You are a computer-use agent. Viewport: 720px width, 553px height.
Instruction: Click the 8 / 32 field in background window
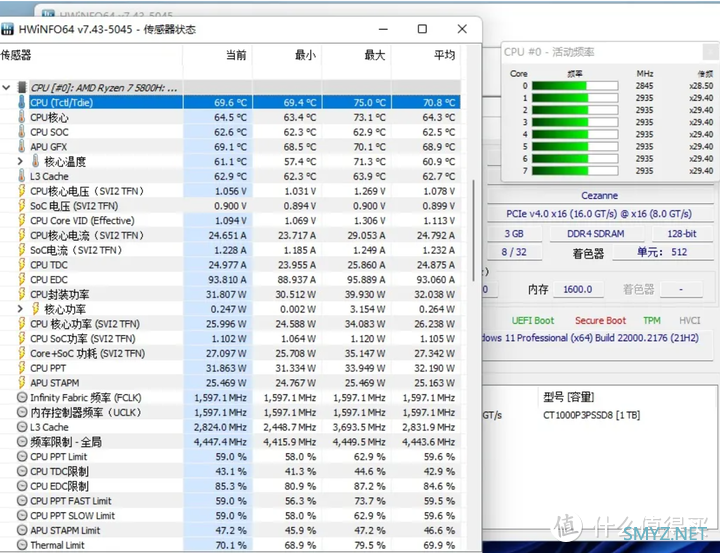click(x=514, y=252)
